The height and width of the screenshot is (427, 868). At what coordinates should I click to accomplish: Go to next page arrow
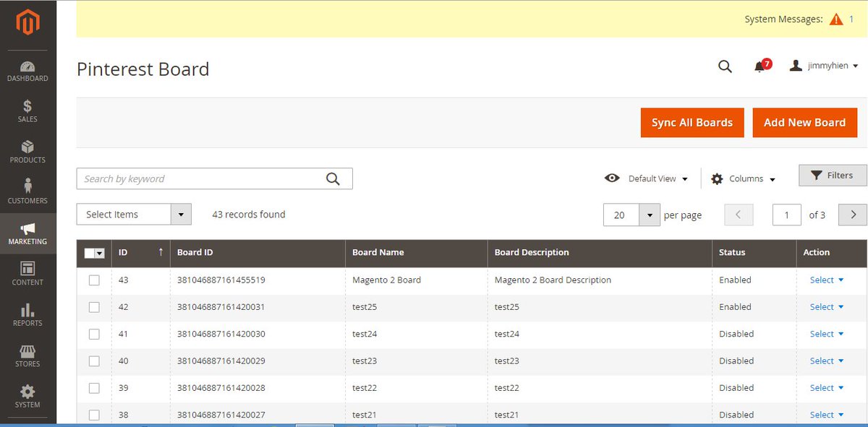[x=853, y=215]
